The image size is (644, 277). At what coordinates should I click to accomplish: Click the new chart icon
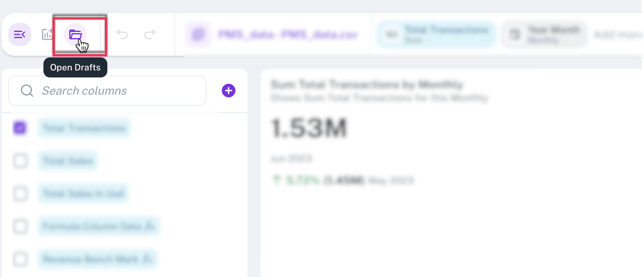pyautogui.click(x=48, y=34)
